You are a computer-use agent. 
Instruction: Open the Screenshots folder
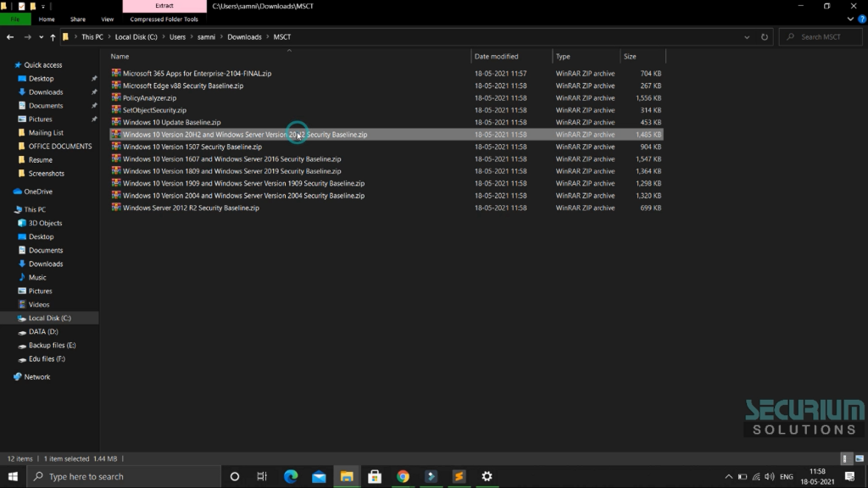point(46,173)
